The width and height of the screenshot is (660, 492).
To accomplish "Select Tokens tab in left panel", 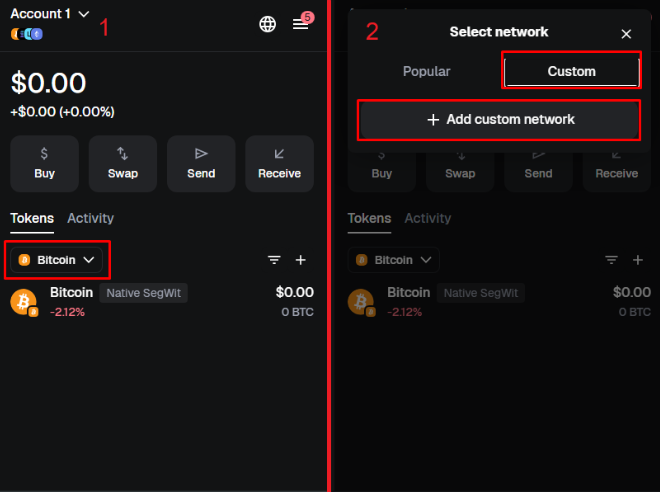I will pos(32,218).
